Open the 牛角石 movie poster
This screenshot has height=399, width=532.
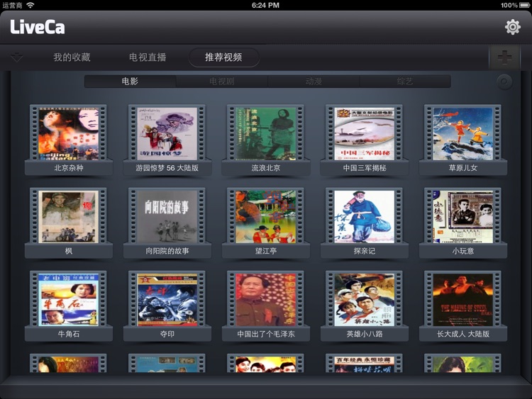click(69, 300)
